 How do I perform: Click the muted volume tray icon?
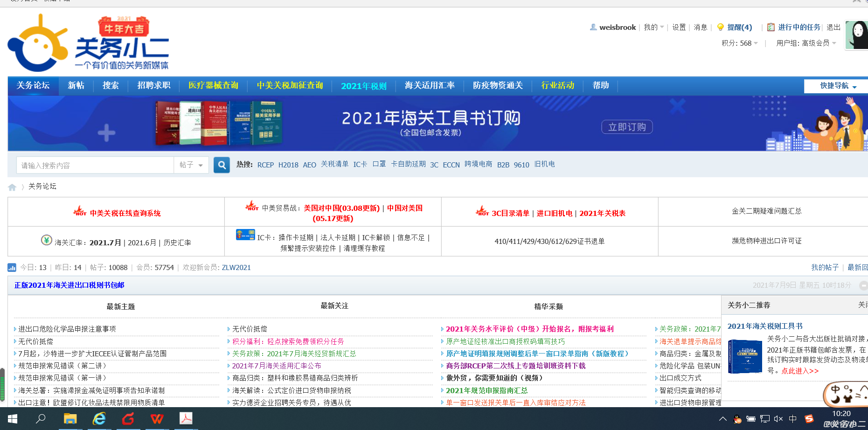pyautogui.click(x=778, y=419)
